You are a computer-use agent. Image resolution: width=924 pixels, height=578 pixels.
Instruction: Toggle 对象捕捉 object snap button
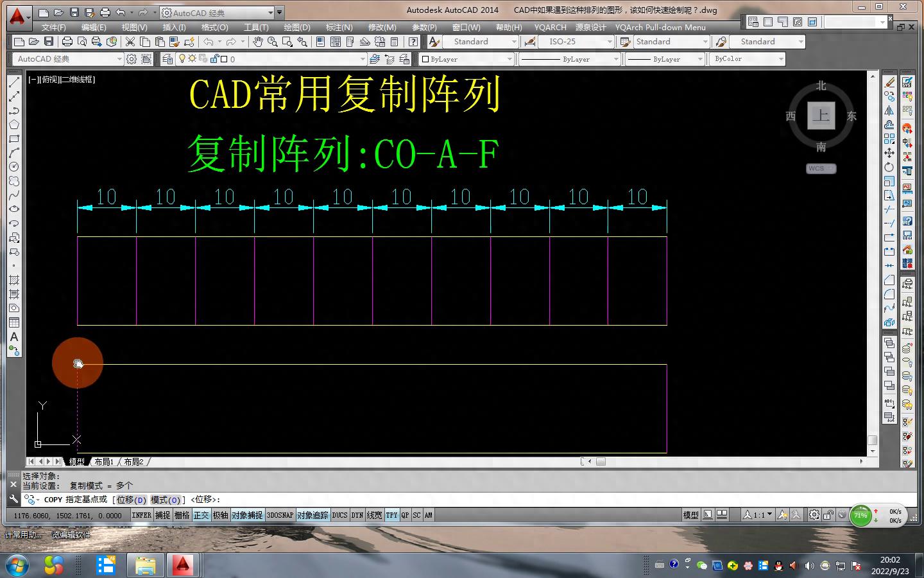point(247,515)
